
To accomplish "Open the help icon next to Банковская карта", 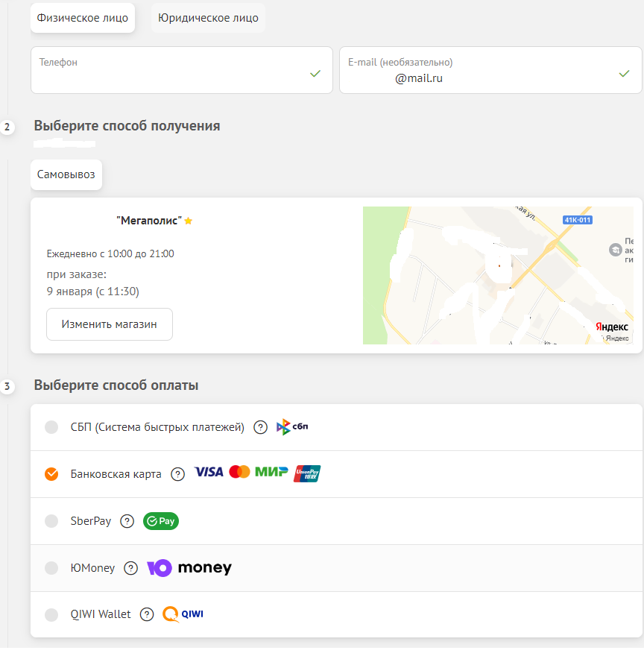I will [x=177, y=474].
